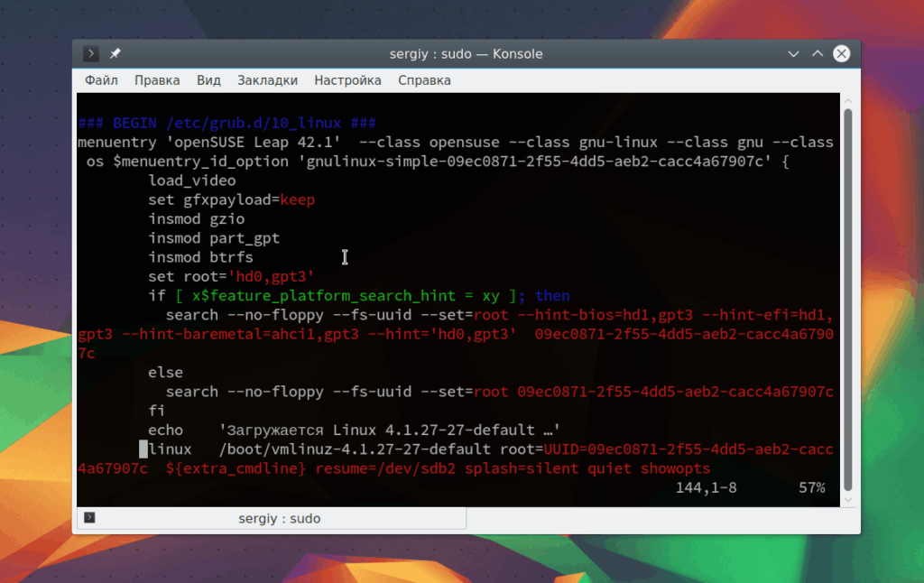Open the Справка menu

[424, 80]
